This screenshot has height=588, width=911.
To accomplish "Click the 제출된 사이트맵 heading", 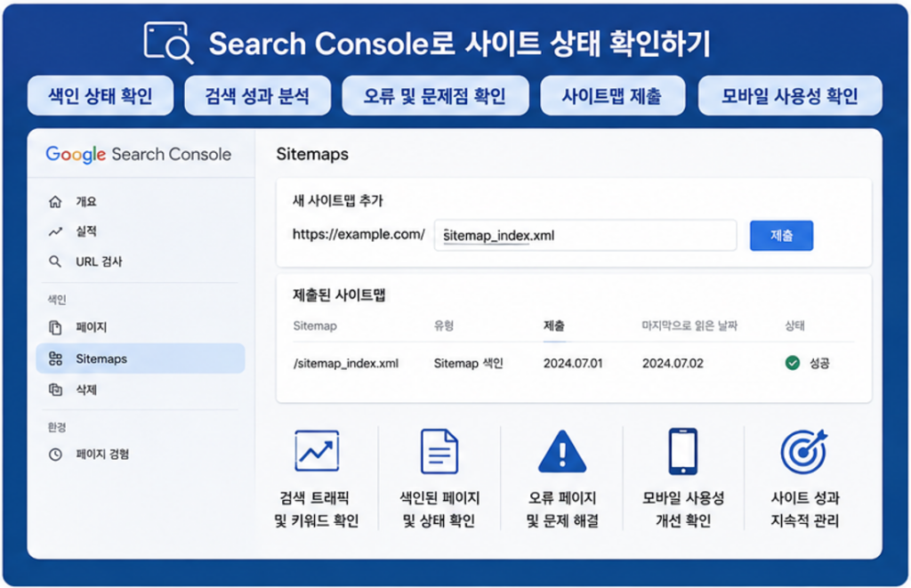I will [x=339, y=295].
